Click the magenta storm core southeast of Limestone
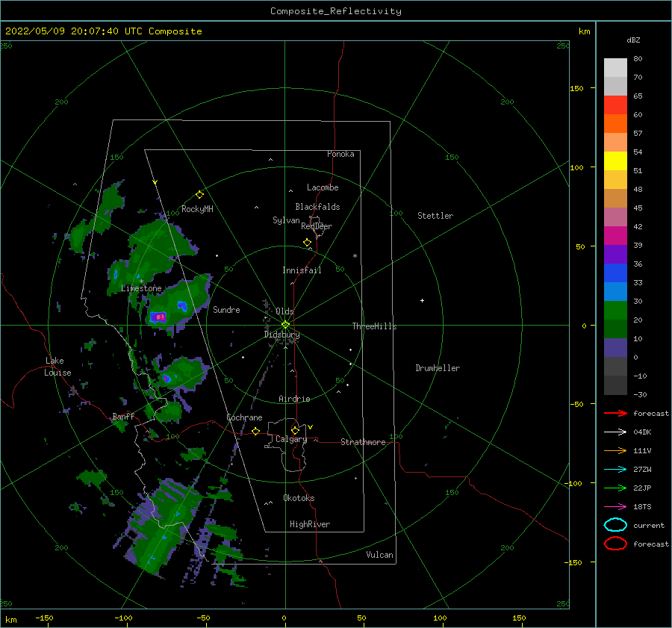The width and height of the screenshot is (672, 628). click(x=158, y=317)
